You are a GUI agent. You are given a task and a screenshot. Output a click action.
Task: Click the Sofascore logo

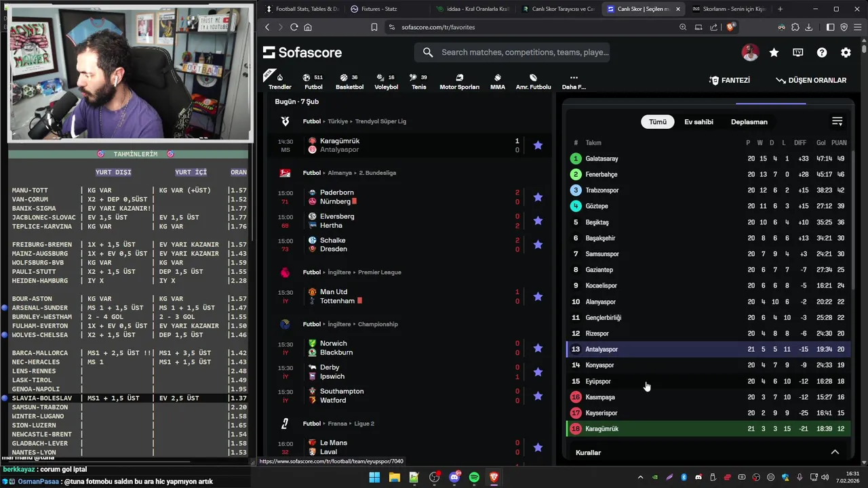click(302, 52)
